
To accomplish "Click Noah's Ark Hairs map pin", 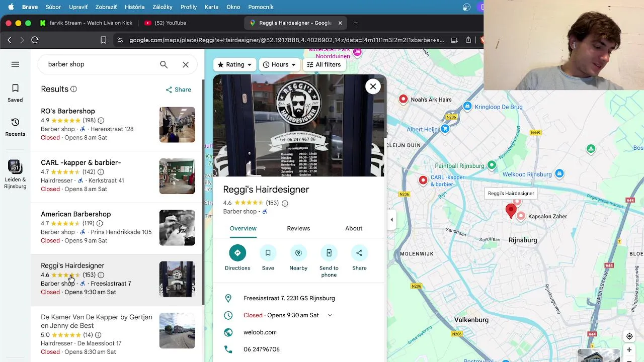I will [403, 99].
